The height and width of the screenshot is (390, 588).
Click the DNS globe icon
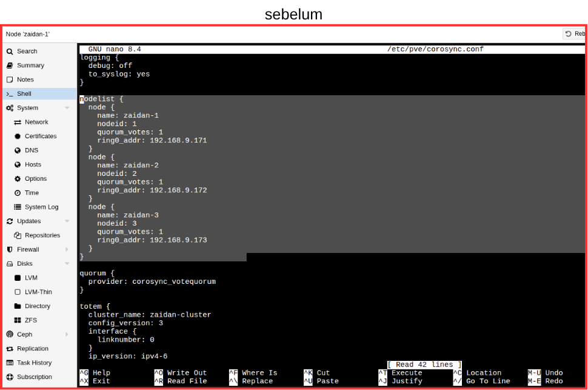18,150
